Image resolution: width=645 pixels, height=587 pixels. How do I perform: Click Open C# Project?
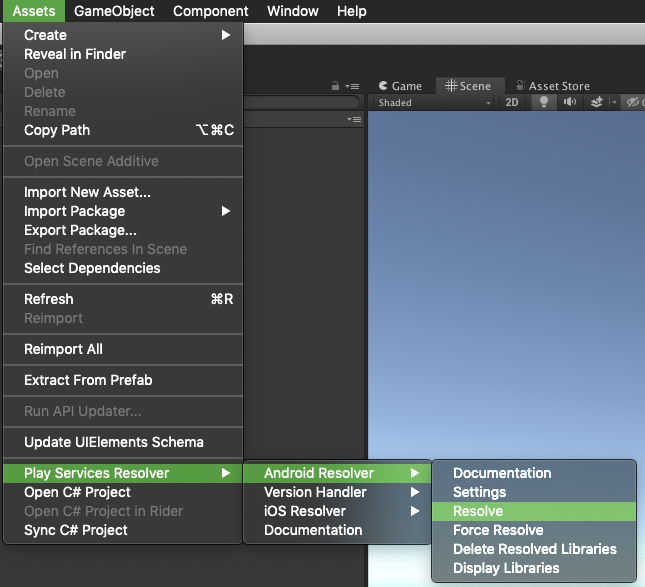[x=123, y=492]
